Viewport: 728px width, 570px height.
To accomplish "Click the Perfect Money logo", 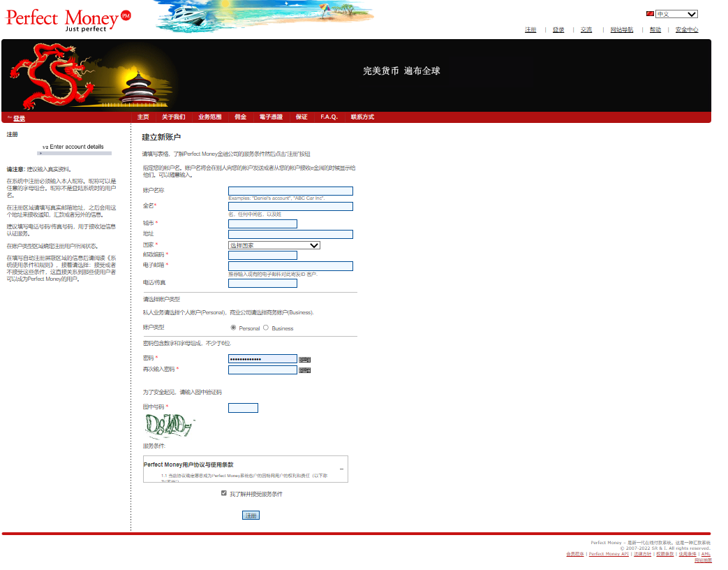I will coord(68,20).
